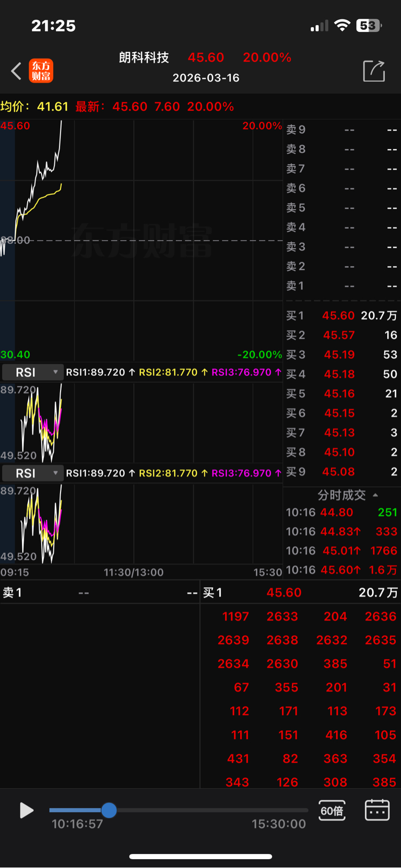The image size is (401, 868).
Task: Select the 买2 row at 45.57
Action: (x=341, y=335)
